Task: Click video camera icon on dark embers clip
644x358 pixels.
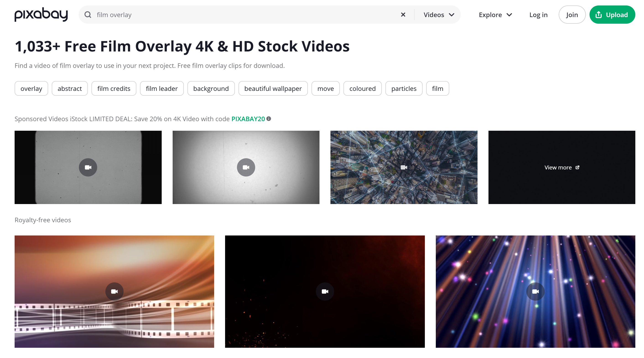Action: tap(325, 291)
